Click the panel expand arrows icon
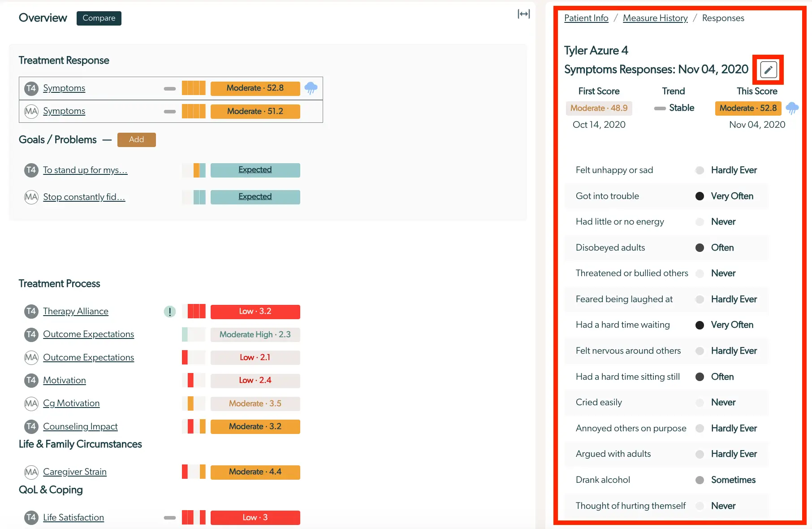 523,13
